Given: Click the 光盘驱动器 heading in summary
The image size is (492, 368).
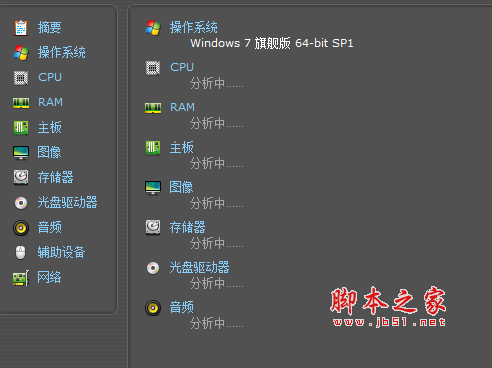Looking at the screenshot, I should click(199, 268).
